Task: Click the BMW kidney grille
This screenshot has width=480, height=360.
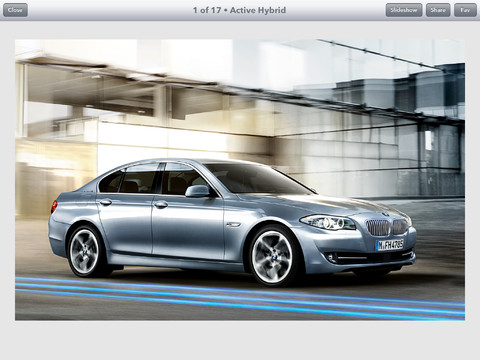Action: 387,227
